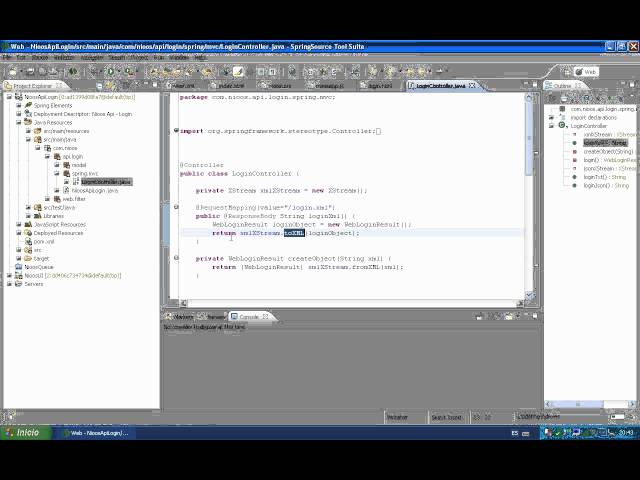
Task: Collapse the Java Resources node
Action: pyautogui.click(x=19, y=122)
